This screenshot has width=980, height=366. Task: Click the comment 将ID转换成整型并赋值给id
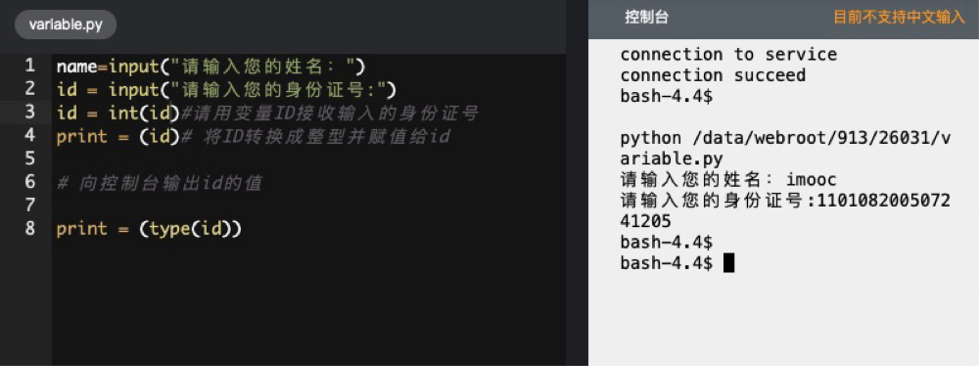(x=315, y=136)
